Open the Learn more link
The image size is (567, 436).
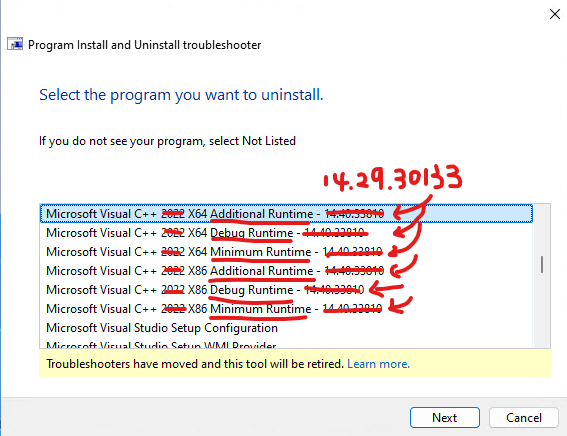click(378, 364)
